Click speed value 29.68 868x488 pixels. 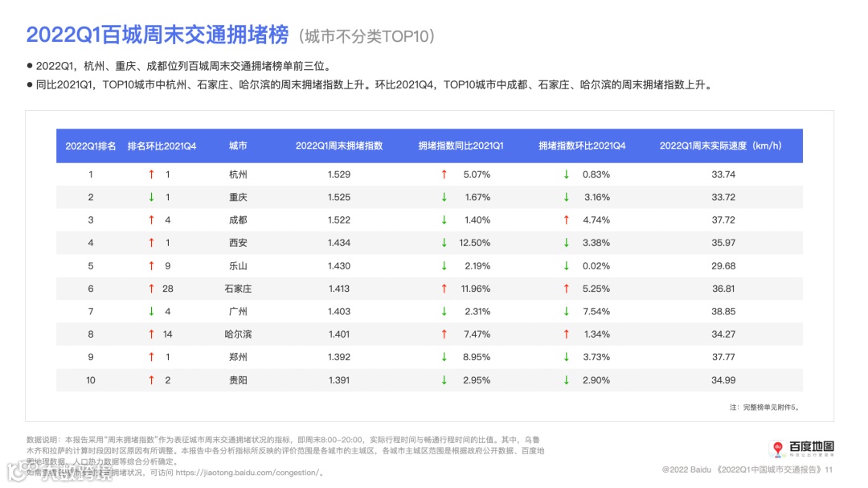(723, 266)
